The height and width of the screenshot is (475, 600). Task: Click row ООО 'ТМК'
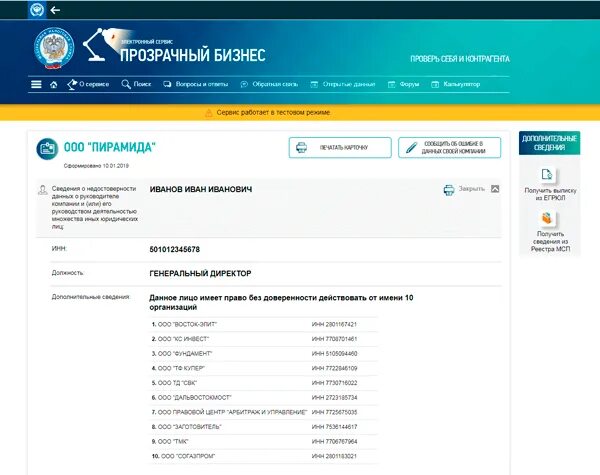point(263,441)
